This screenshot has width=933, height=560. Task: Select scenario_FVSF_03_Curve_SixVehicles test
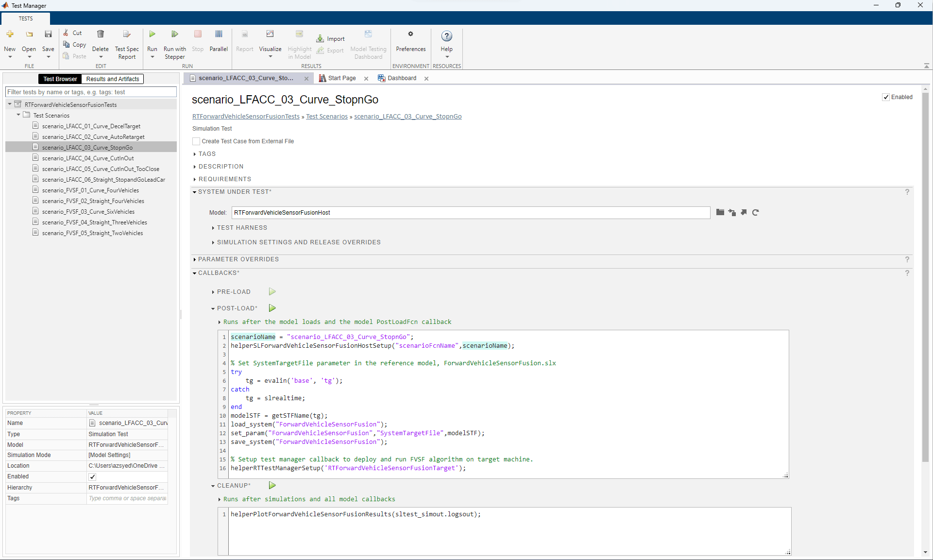(x=88, y=212)
